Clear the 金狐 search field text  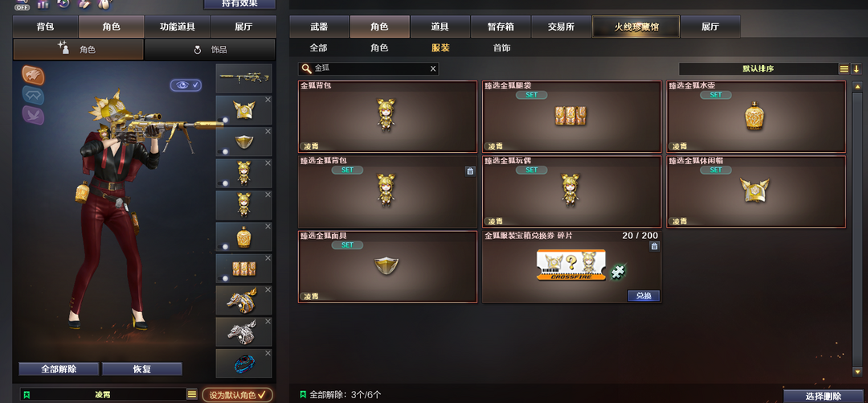pyautogui.click(x=433, y=68)
